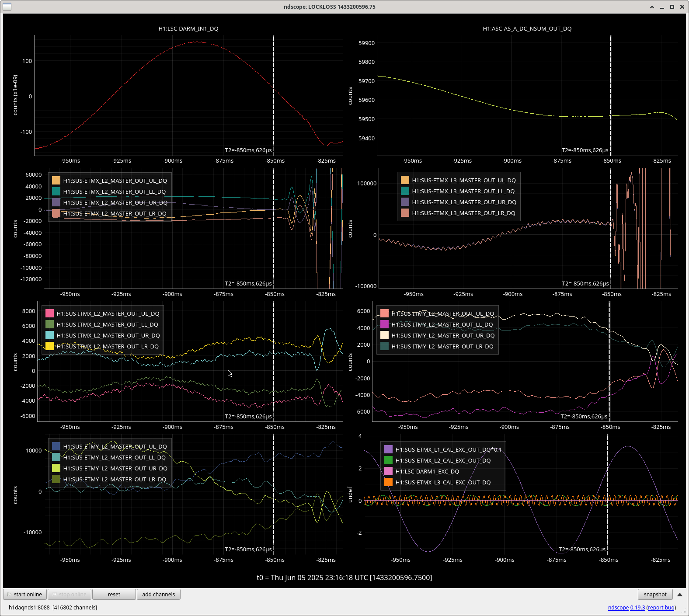
Task: Click T2 cursor label in DARM_IN1 plot
Action: pyautogui.click(x=248, y=150)
